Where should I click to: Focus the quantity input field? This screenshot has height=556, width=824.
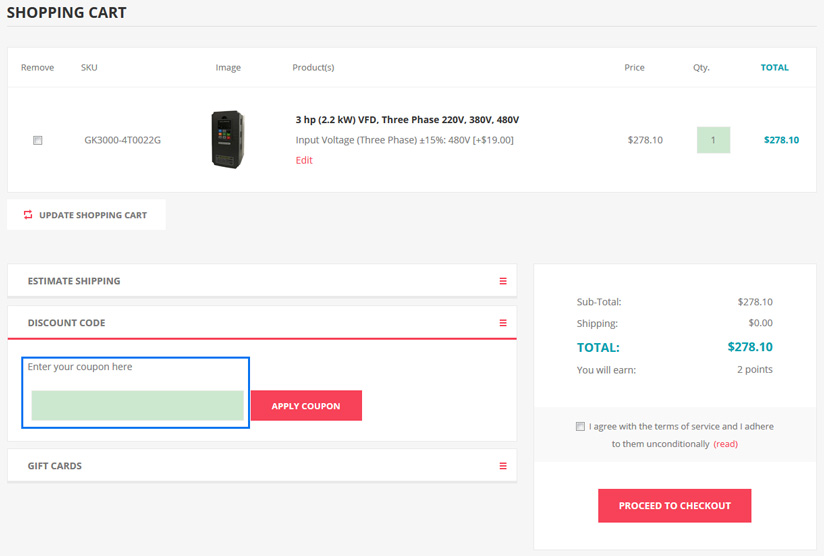click(x=713, y=140)
